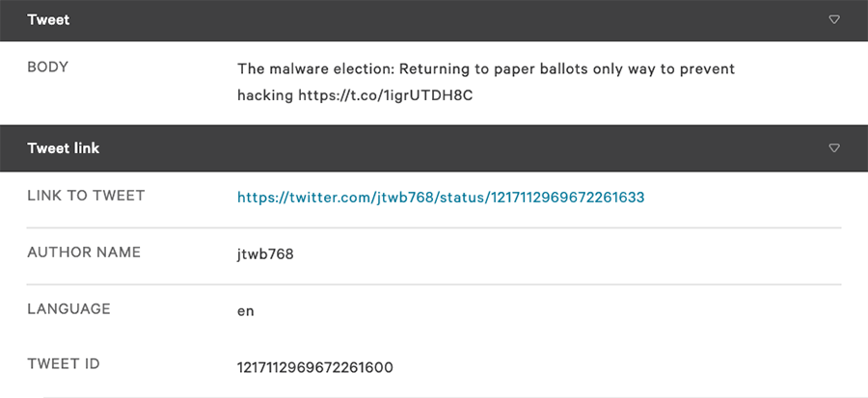Screen dimensions: 868x398
Task: Collapse the Tweet section arrow
Action: (834, 19)
